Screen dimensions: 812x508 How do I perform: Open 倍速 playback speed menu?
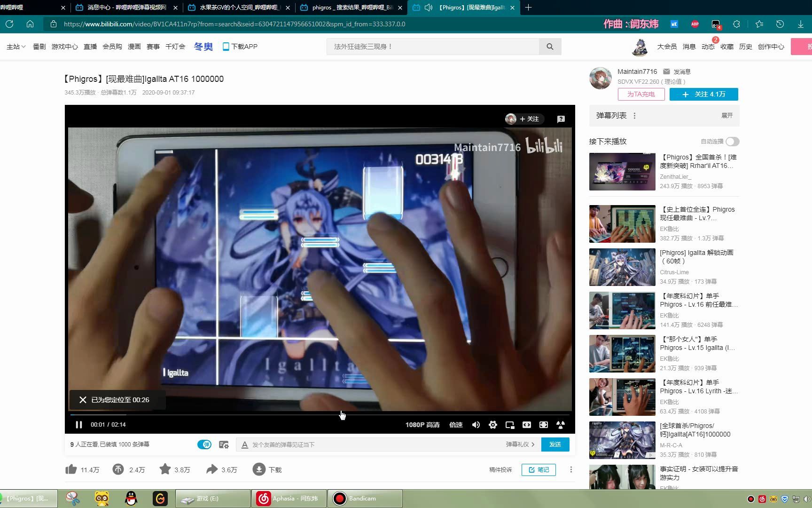456,425
